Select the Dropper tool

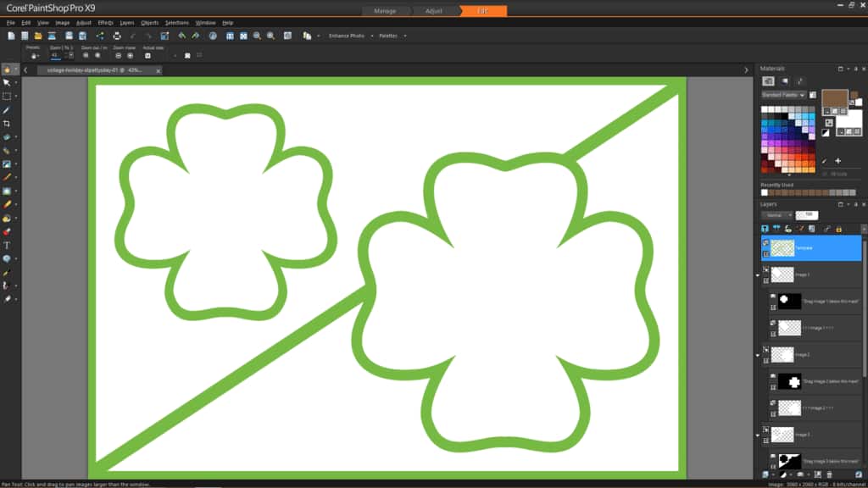click(7, 110)
